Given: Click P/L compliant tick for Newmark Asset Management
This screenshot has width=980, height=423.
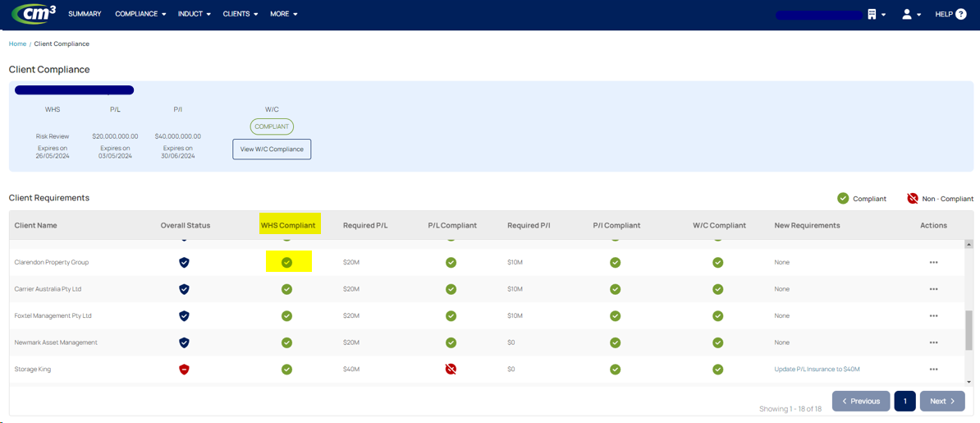Looking at the screenshot, I should (451, 343).
